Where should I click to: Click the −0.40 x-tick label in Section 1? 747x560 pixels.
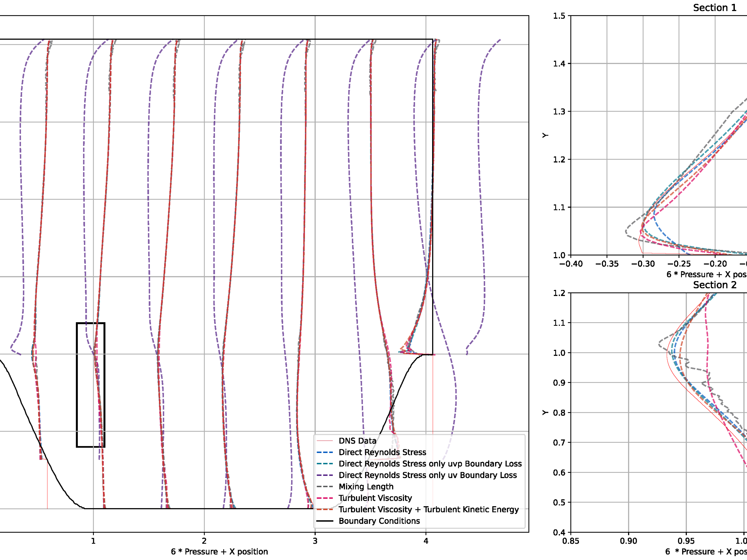click(x=571, y=264)
